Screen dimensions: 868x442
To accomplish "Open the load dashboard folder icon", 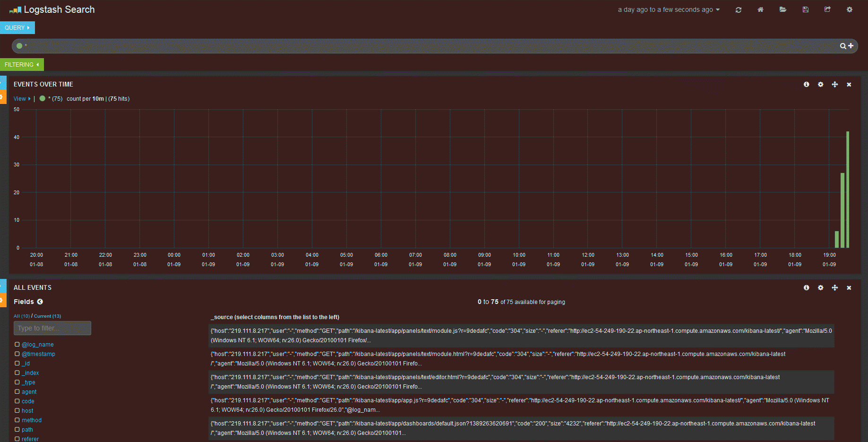I will click(x=783, y=9).
